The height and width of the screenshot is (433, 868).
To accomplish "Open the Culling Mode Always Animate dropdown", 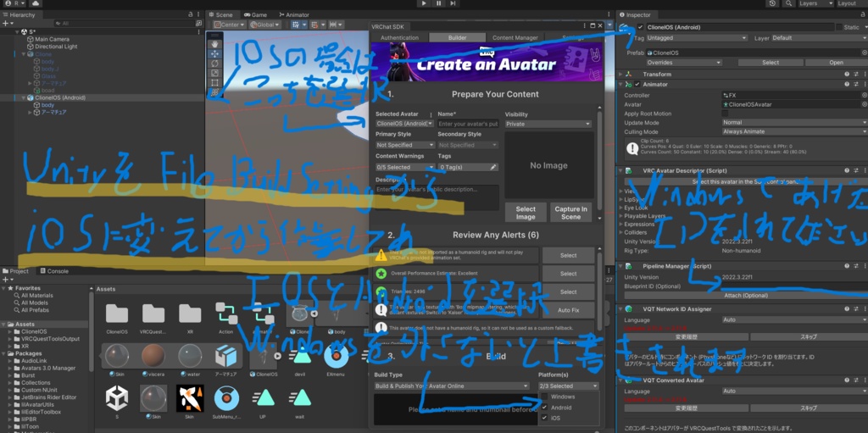I will tap(794, 132).
